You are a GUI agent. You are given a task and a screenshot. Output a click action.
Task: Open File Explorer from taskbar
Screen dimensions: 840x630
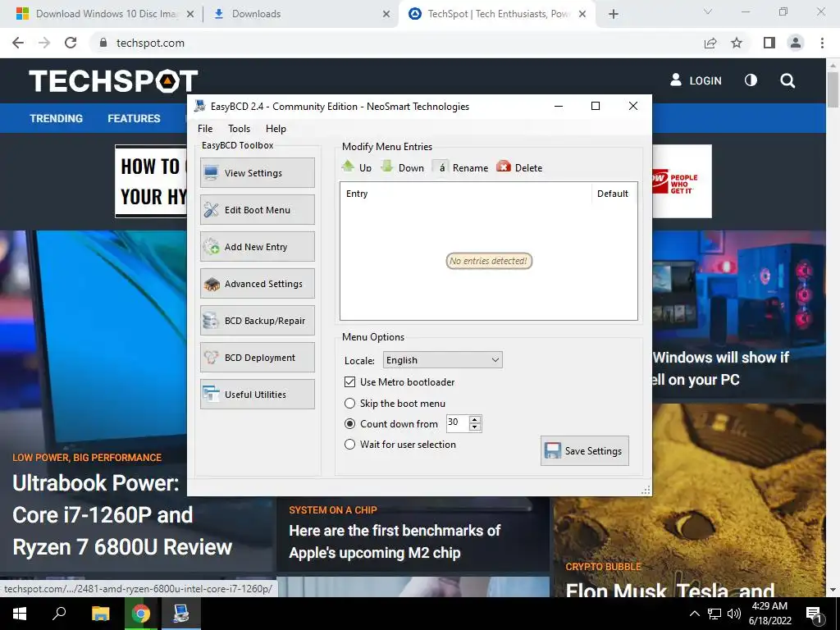click(100, 614)
